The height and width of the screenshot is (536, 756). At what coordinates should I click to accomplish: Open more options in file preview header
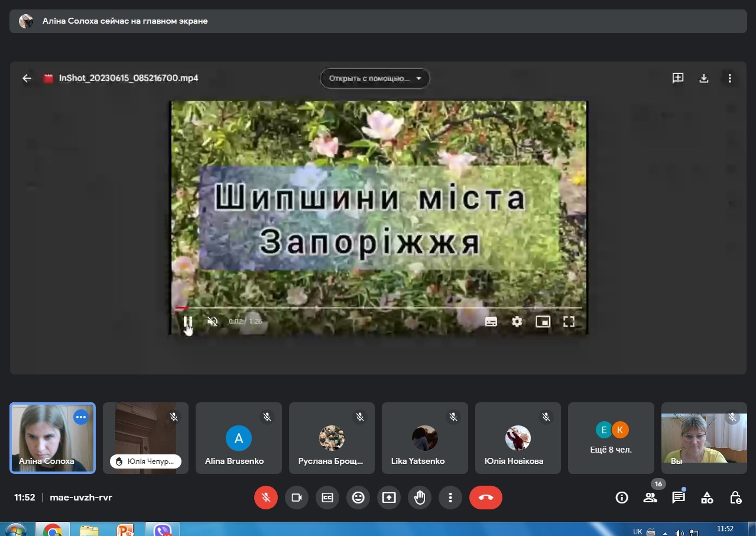pos(730,78)
